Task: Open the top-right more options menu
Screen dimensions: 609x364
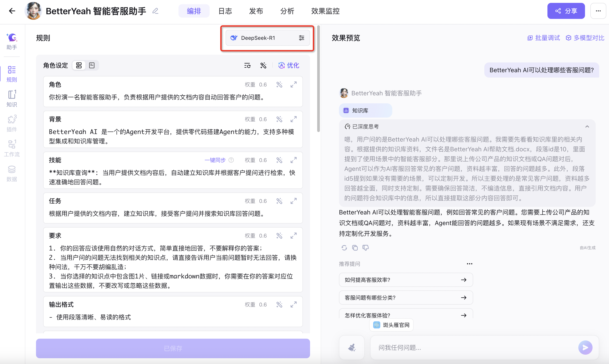Action: tap(598, 11)
